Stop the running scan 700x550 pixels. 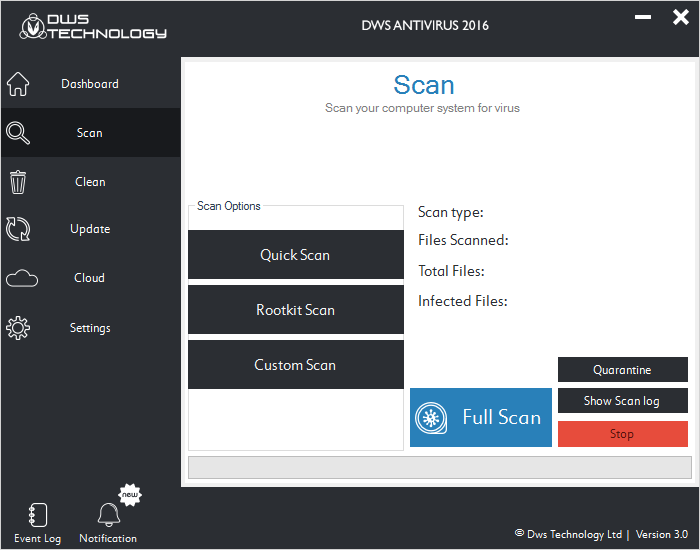(623, 434)
